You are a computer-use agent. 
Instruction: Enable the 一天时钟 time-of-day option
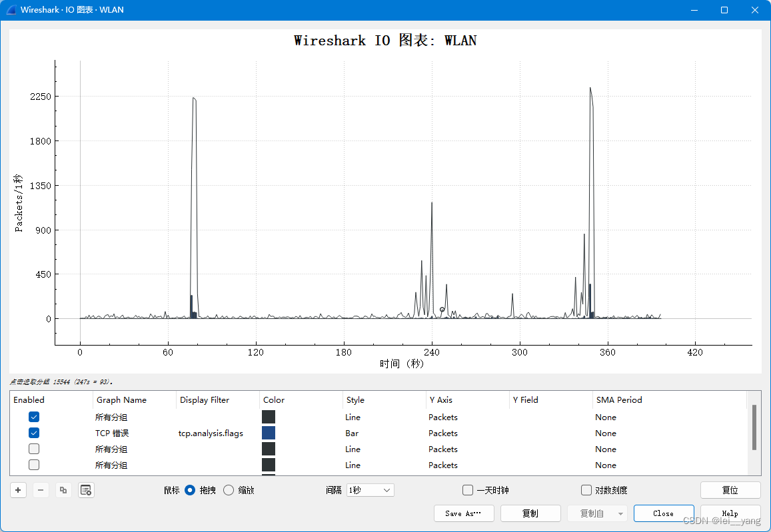click(x=468, y=490)
